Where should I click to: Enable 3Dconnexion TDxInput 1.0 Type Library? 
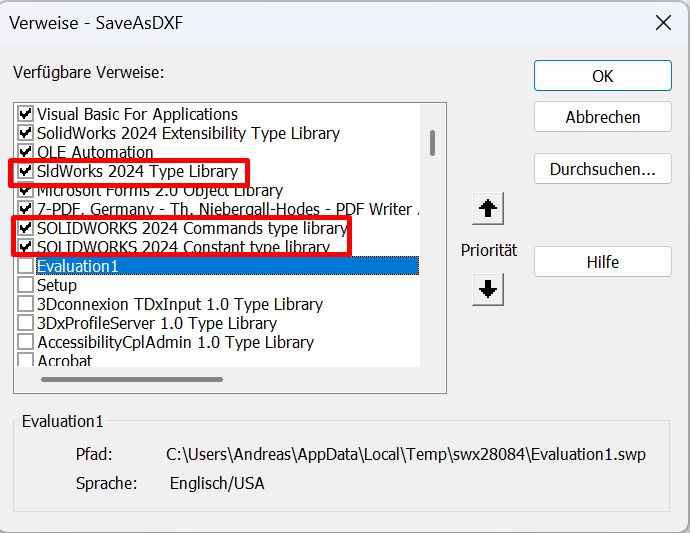[25, 304]
